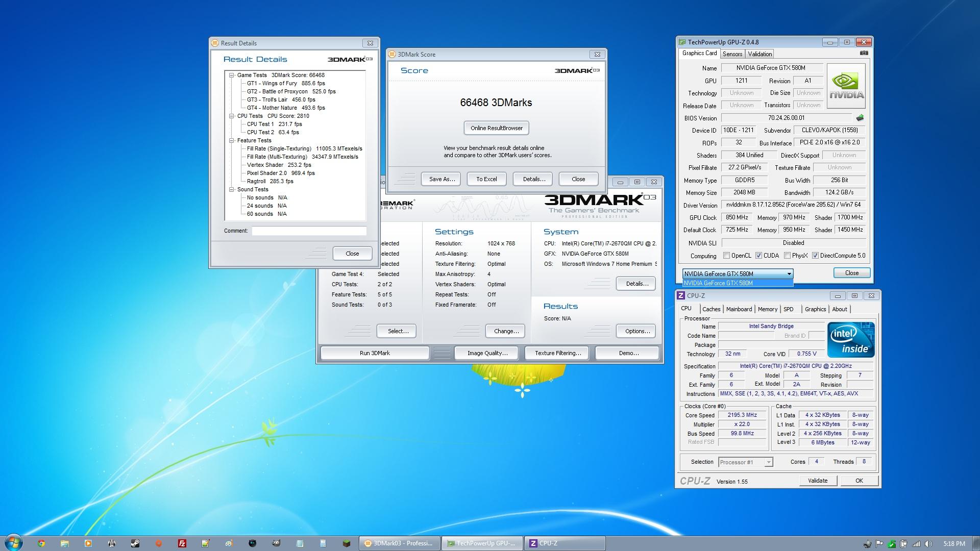Viewport: 980px width, 551px height.
Task: Open the Processor #1 selection dropdown
Action: click(745, 462)
